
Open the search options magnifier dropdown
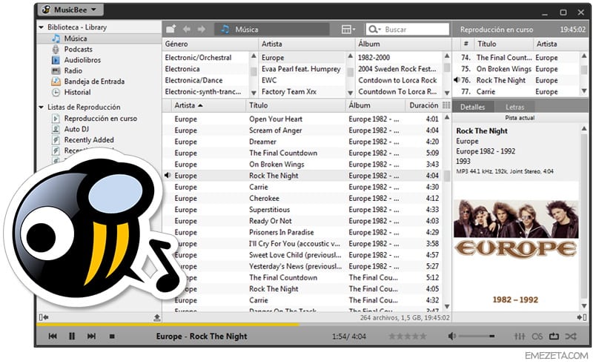coord(374,29)
